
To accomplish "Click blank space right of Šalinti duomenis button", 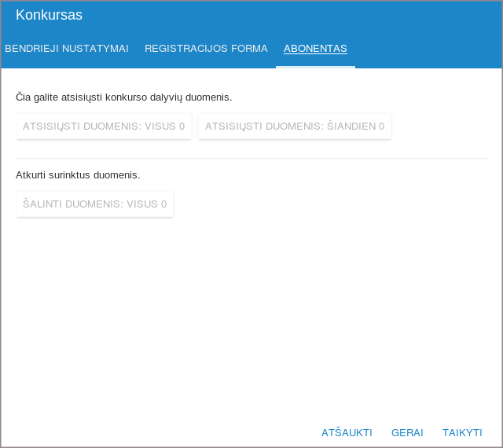I will pyautogui.click(x=330, y=204).
